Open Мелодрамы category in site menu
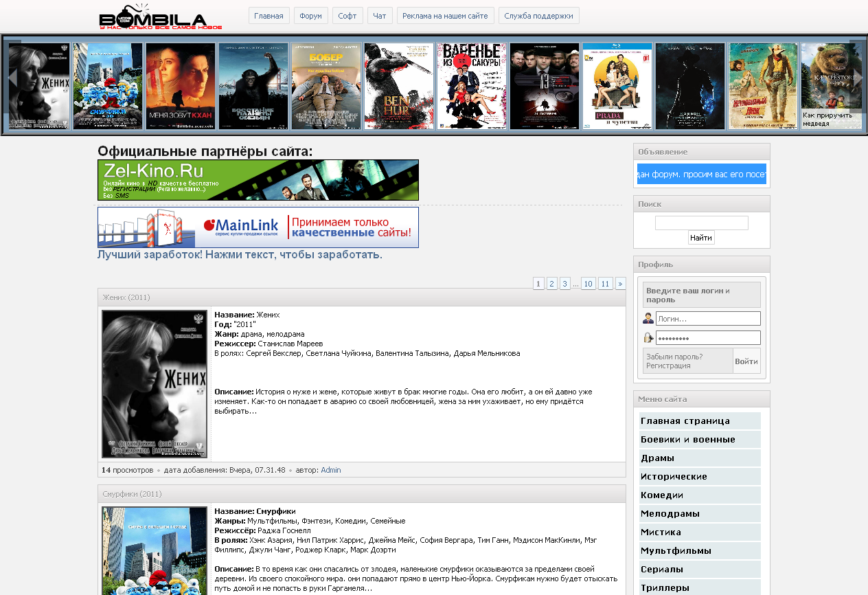Image resolution: width=868 pixels, height=595 pixels. click(x=700, y=514)
